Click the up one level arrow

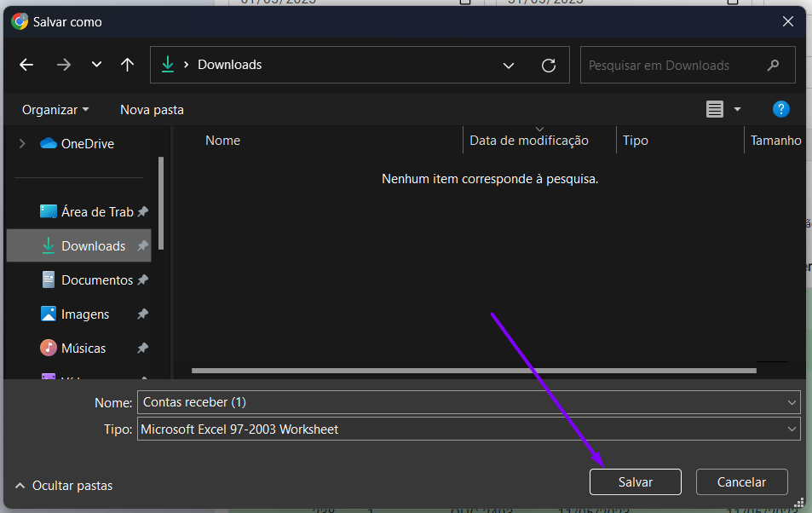127,65
